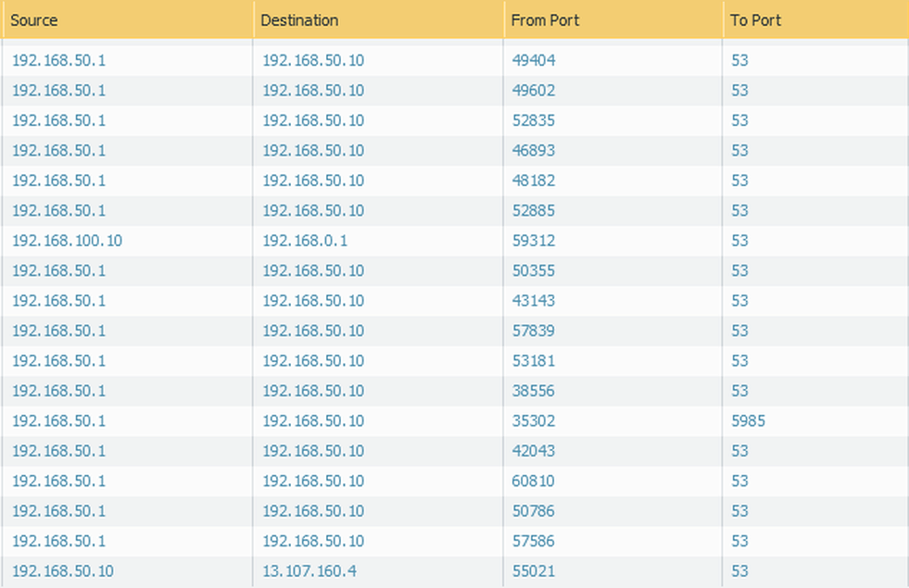Sort by the Destination column header

pyautogui.click(x=299, y=19)
